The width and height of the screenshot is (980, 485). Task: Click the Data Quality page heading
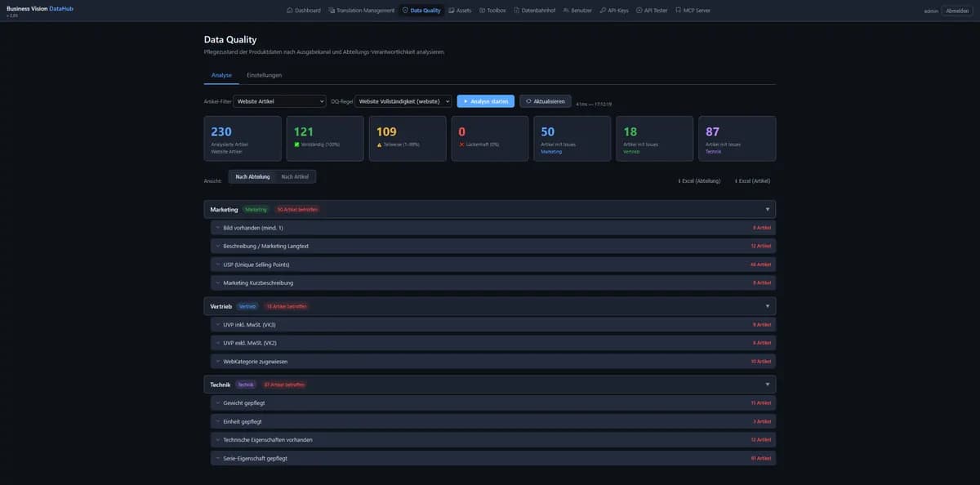click(x=230, y=39)
